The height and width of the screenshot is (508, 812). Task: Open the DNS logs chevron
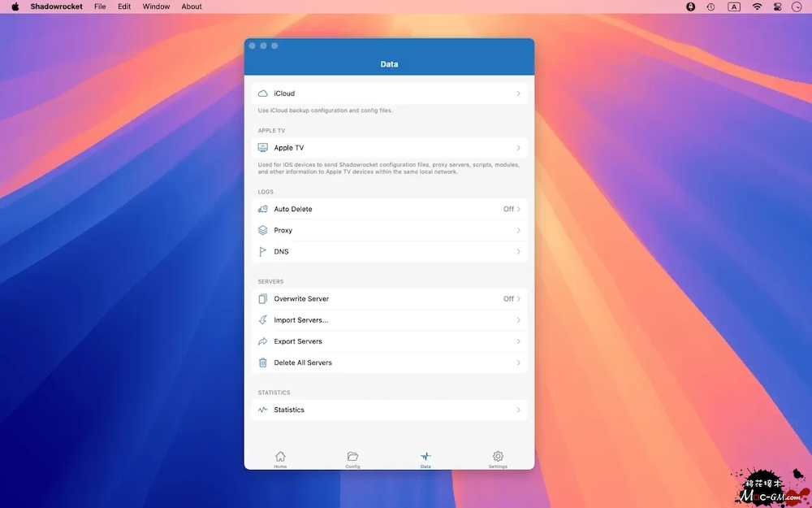click(x=519, y=252)
